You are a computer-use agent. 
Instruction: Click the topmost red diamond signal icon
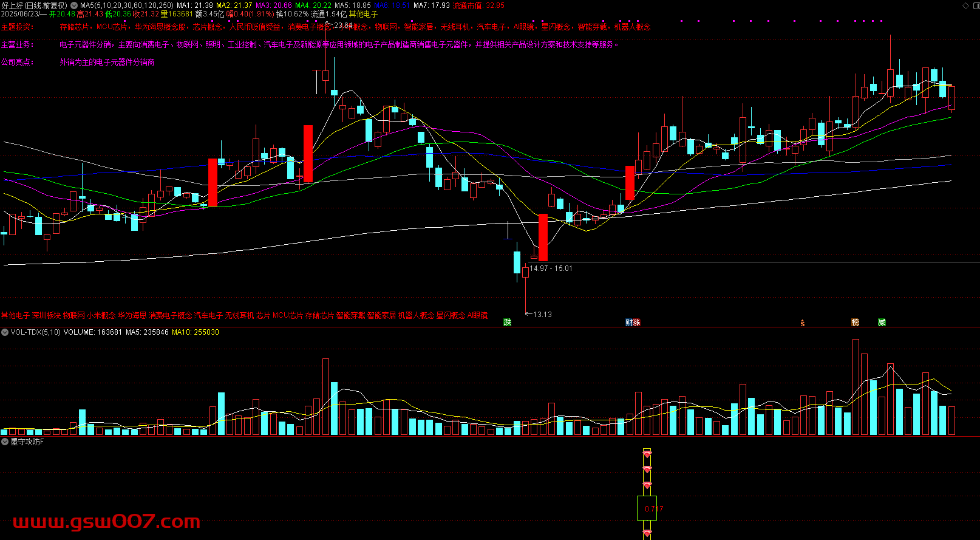(x=647, y=453)
